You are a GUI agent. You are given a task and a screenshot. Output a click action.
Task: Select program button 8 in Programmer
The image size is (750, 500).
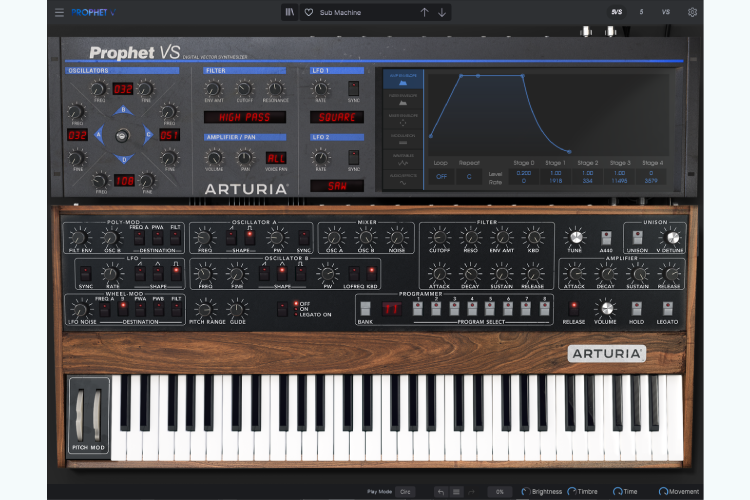(544, 309)
